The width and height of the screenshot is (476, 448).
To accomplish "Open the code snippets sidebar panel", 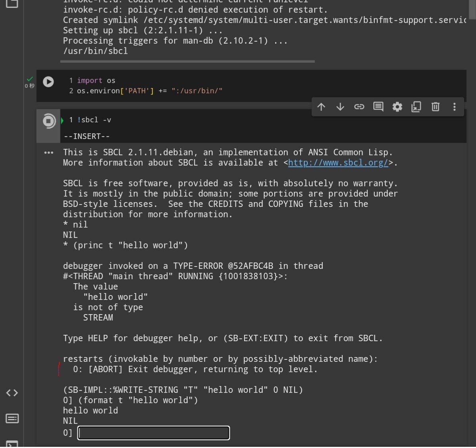I will click(x=12, y=393).
